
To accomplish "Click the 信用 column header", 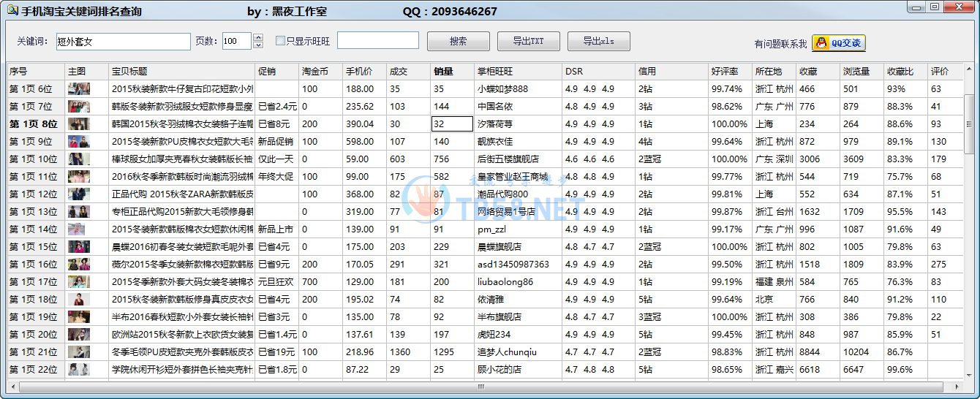I will (x=672, y=72).
